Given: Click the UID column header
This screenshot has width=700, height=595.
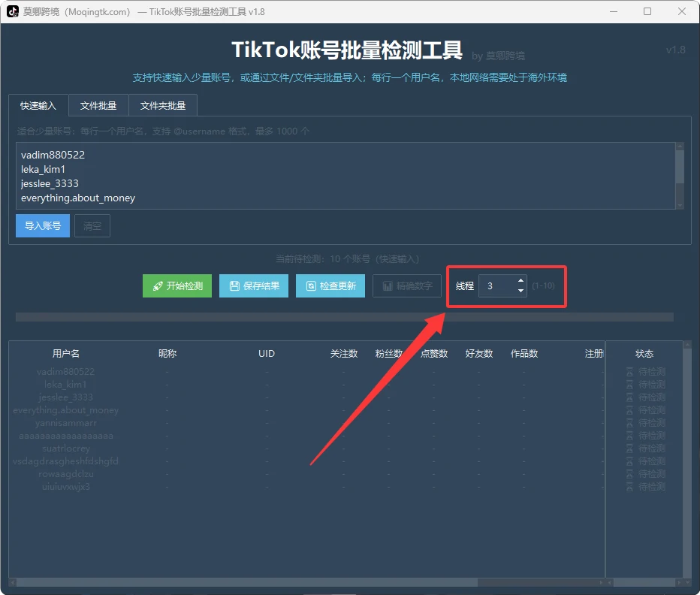Looking at the screenshot, I should (267, 353).
